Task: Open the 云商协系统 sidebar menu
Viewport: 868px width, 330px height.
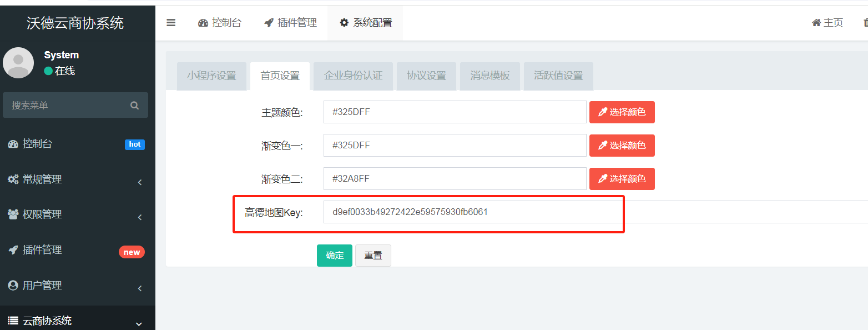Action: (x=78, y=320)
